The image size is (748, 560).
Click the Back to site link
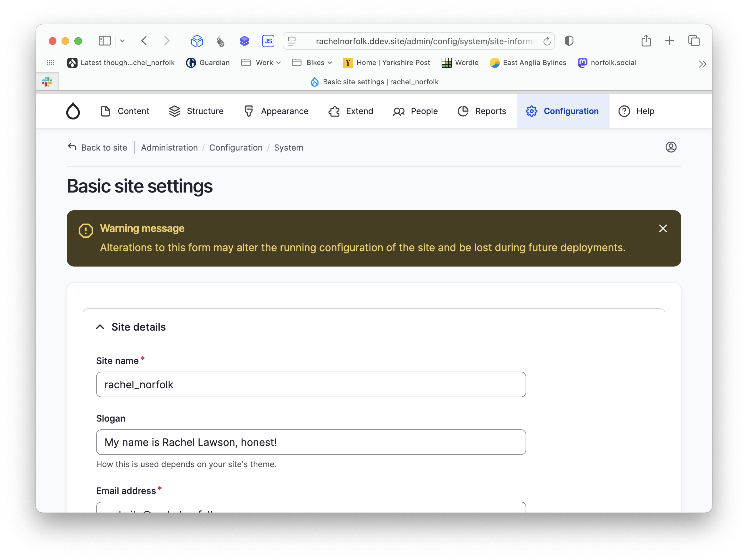pyautogui.click(x=97, y=148)
